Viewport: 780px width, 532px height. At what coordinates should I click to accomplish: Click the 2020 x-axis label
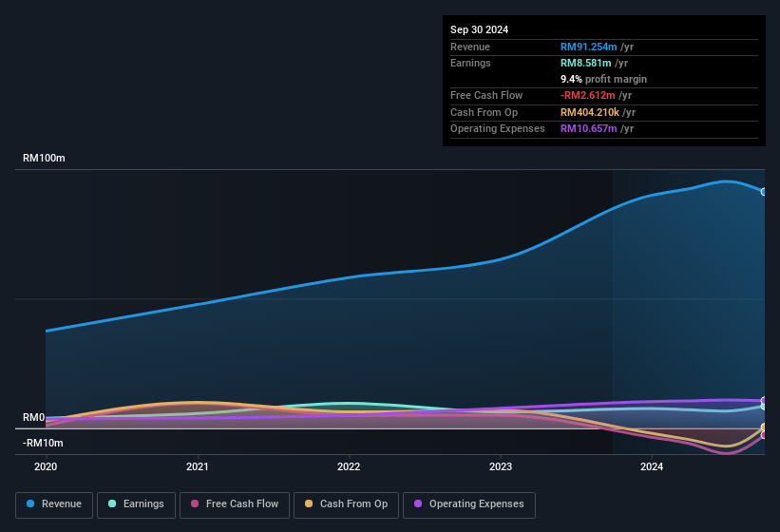46,466
